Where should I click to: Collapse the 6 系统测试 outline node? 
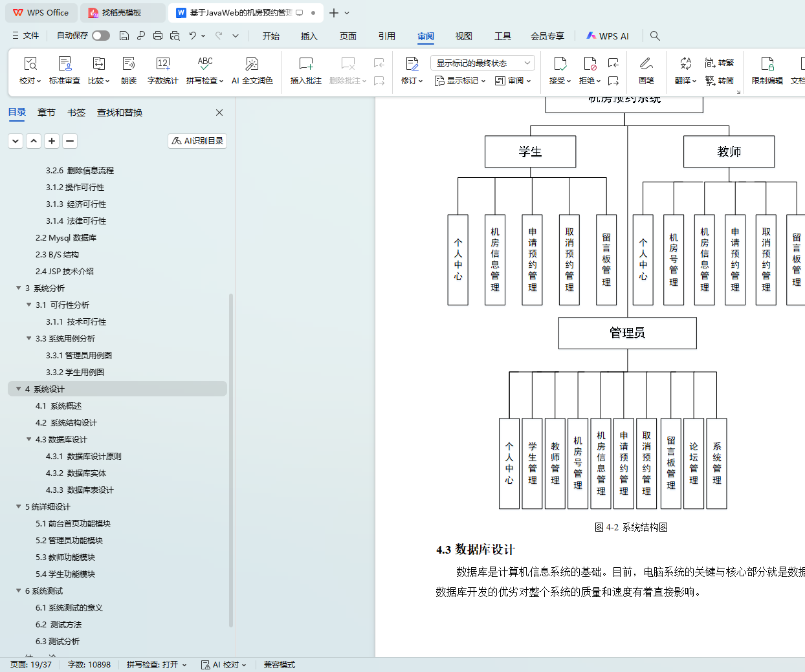click(19, 591)
